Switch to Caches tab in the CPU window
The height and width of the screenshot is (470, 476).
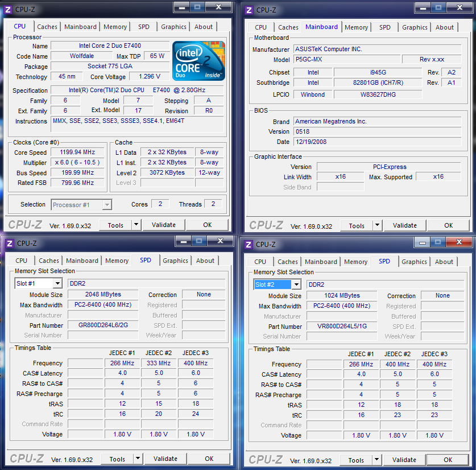(47, 27)
